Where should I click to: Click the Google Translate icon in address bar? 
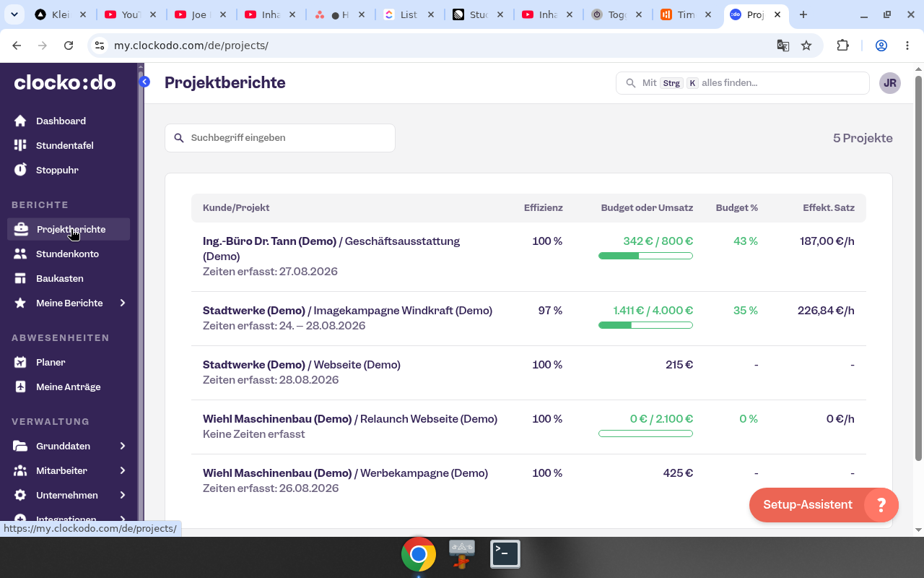783,46
